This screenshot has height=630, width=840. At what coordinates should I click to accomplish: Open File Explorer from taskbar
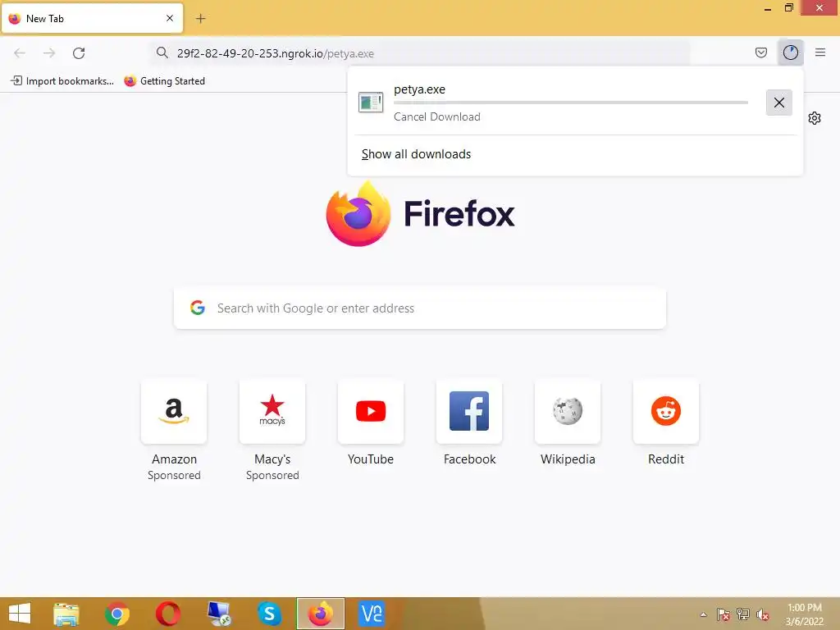66,614
